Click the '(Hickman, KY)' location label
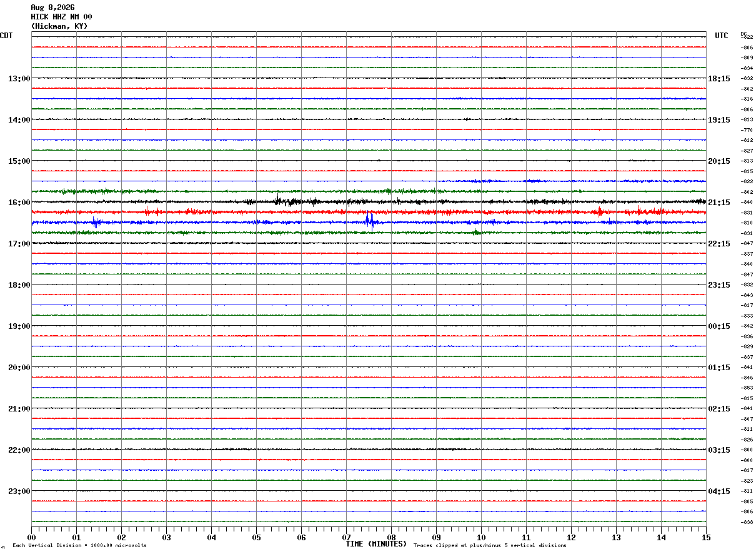 (x=59, y=26)
